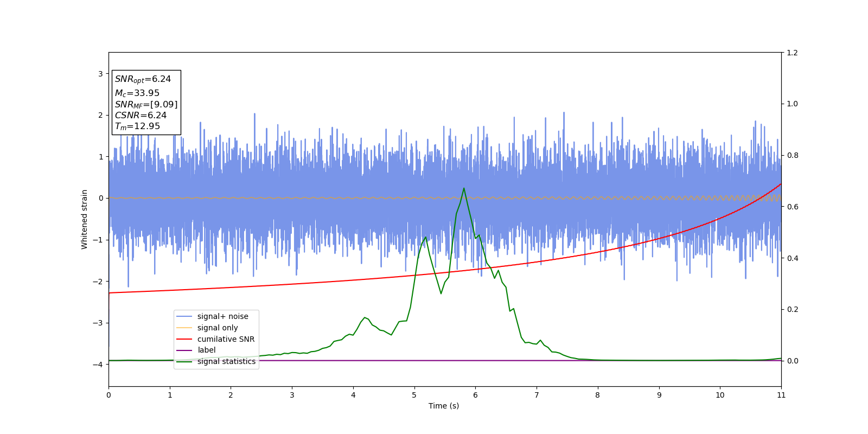Click the SNRopt=6.24 annotation
The width and height of the screenshot is (868, 434).
(143, 79)
